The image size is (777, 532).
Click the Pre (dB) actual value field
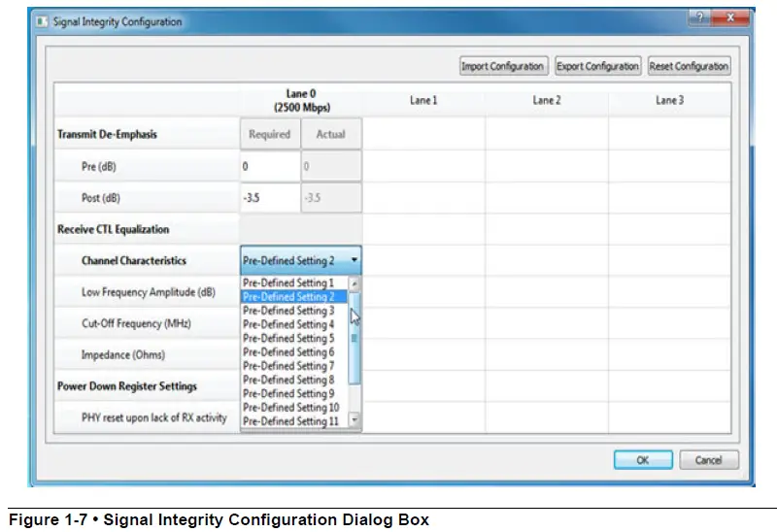pyautogui.click(x=331, y=166)
